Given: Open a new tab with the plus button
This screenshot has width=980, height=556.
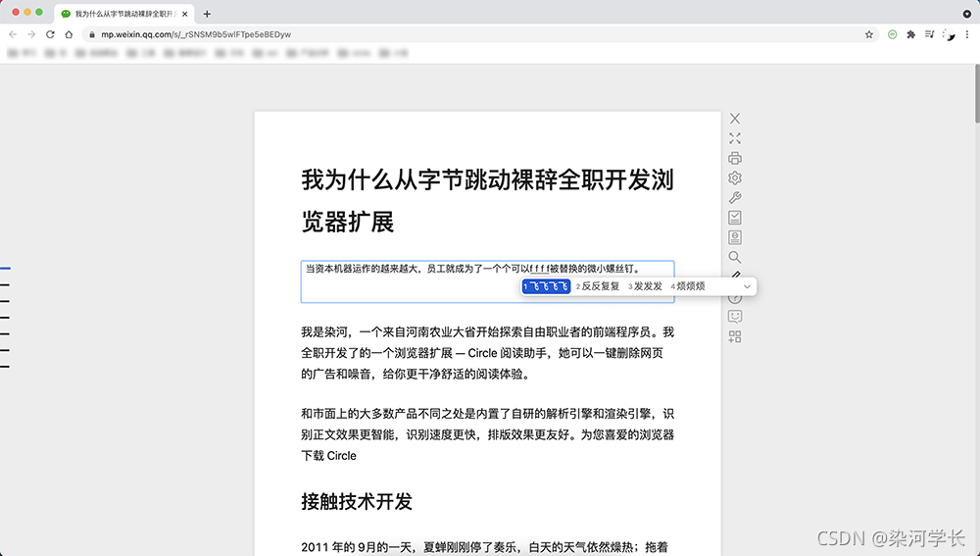Looking at the screenshot, I should pyautogui.click(x=207, y=14).
